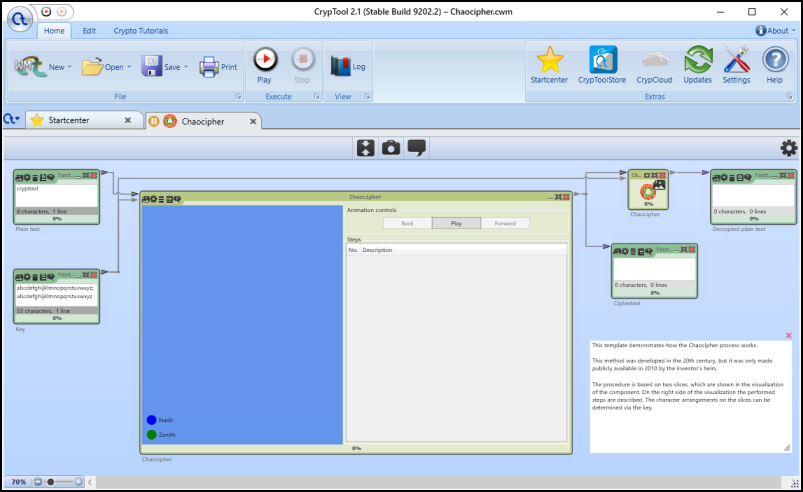Open CrypCloud
Screen dimensions: 803x492
654,65
